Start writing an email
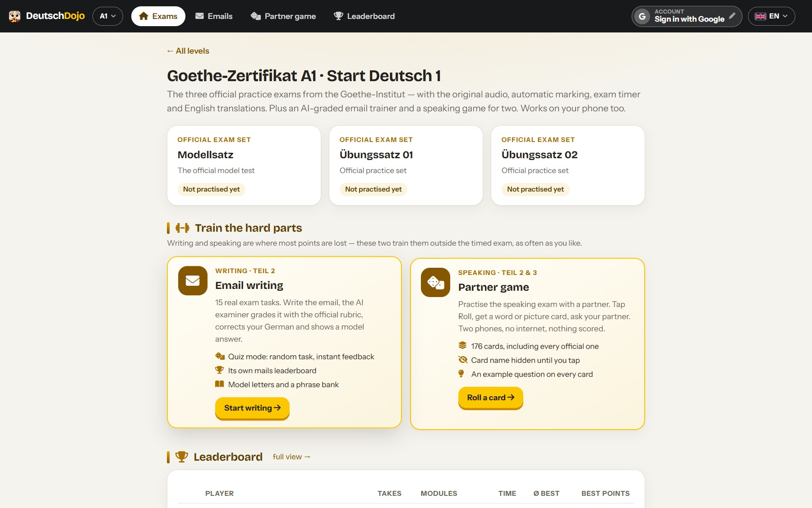The image size is (812, 508). click(x=252, y=408)
